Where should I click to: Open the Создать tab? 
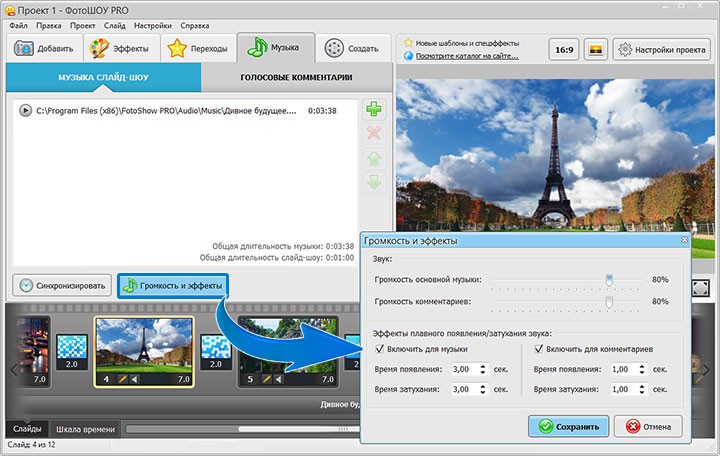[353, 48]
